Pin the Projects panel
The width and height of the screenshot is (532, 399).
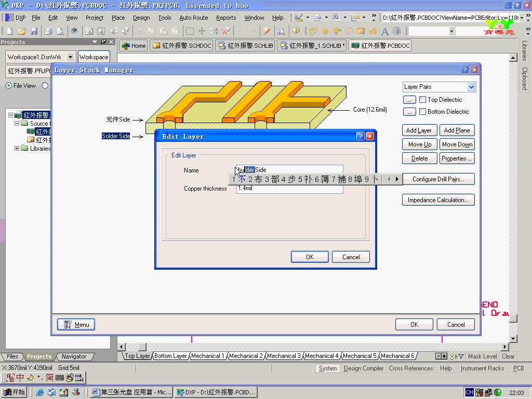click(103, 42)
